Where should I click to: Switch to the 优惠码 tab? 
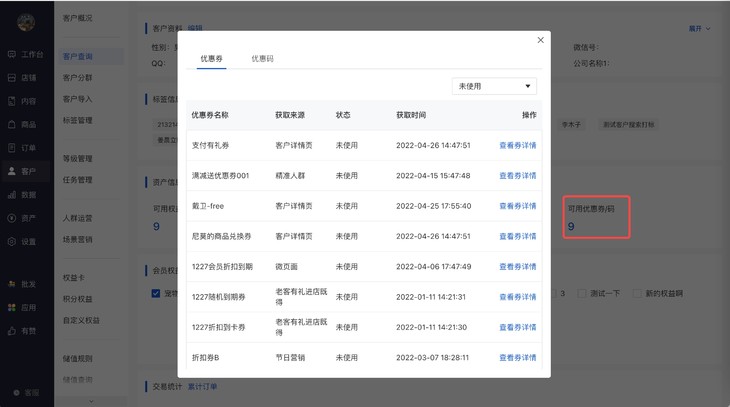(262, 59)
